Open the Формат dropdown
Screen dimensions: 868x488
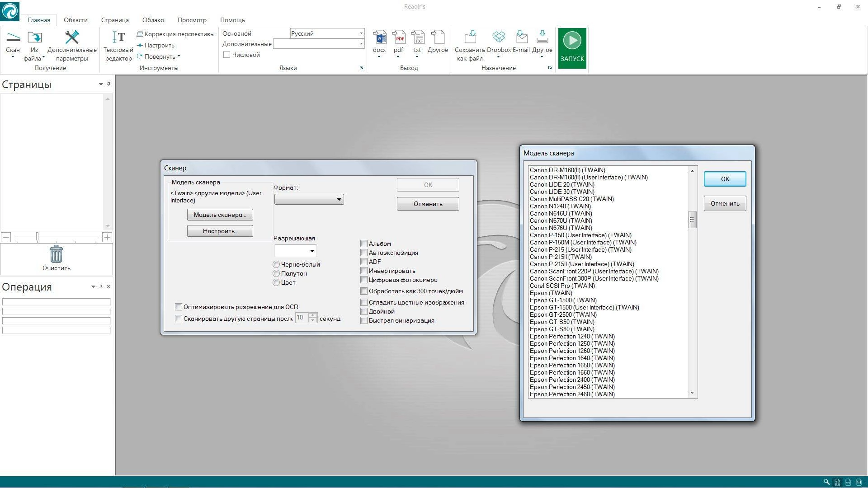click(x=309, y=199)
